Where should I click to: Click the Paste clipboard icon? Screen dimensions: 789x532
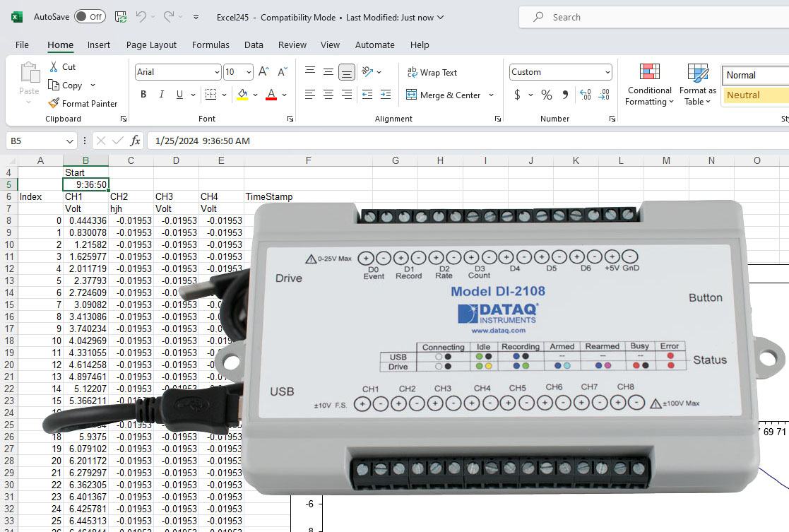coord(29,73)
